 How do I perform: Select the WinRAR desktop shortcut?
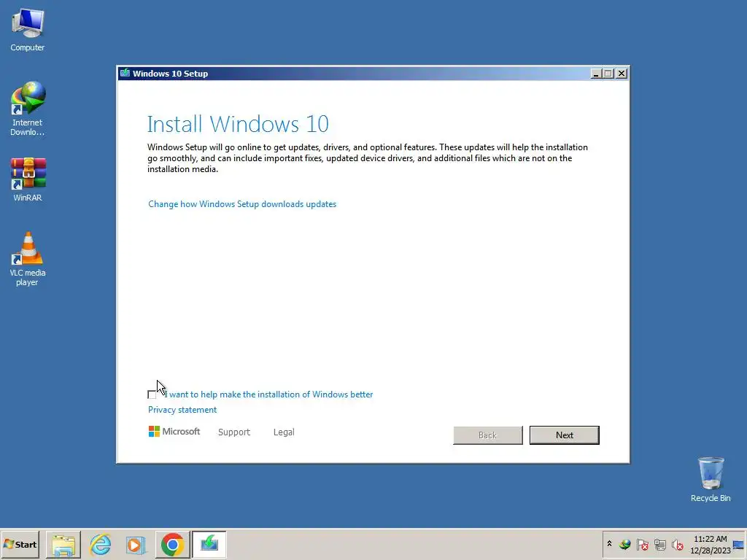tap(27, 179)
